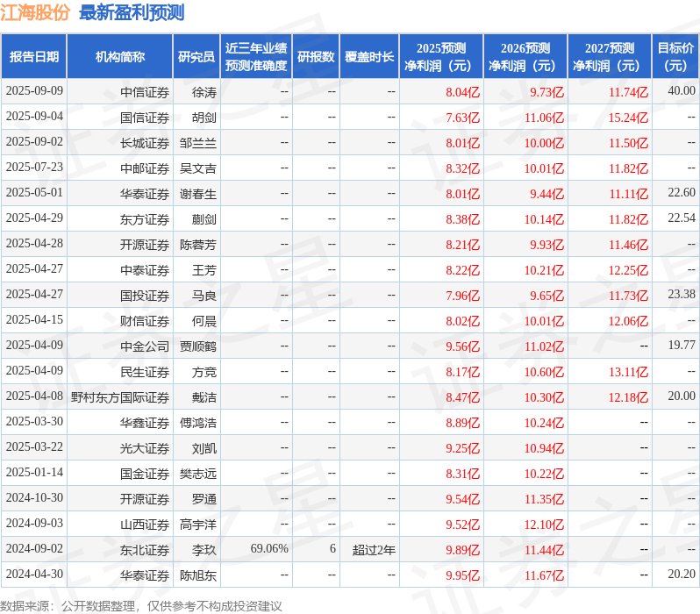Click the 报告日期 column header

34,57
